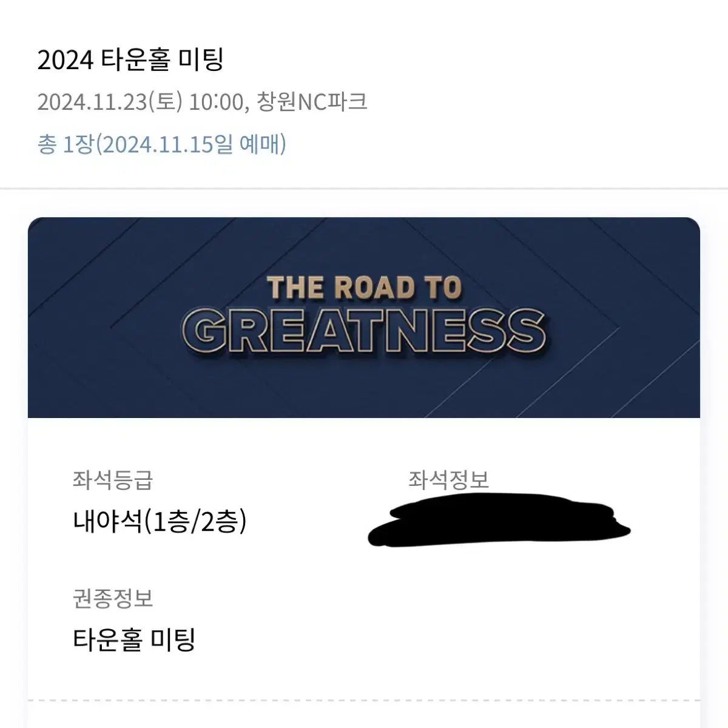Image resolution: width=728 pixels, height=728 pixels.
Task: Tap the gray divider below booking header
Action: pos(364,189)
